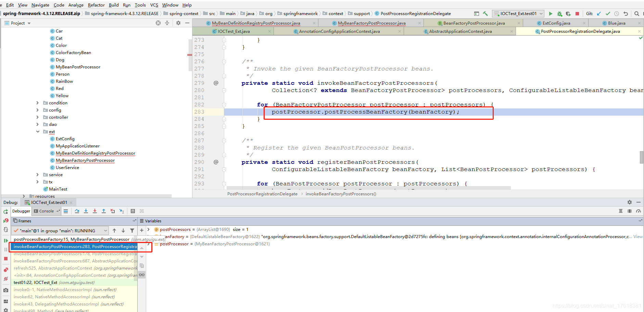This screenshot has width=644, height=312.
Task: Click the Drop Frame icon
Action: point(113,211)
